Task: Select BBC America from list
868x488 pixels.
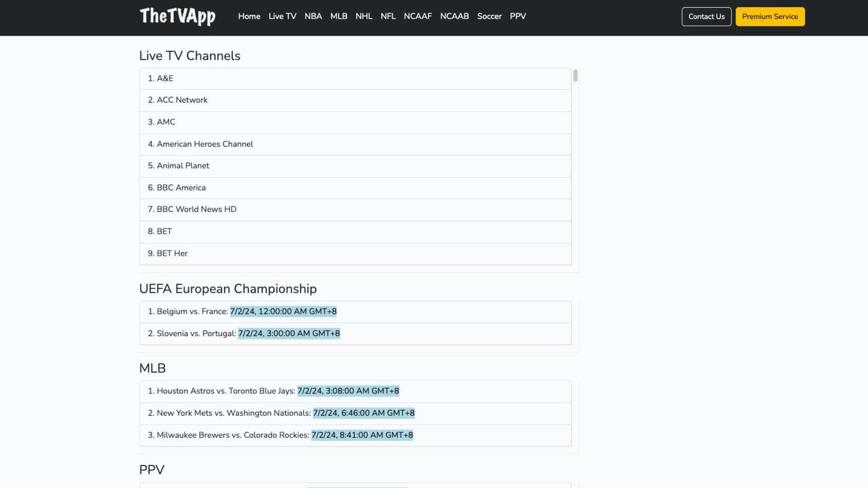Action: click(355, 188)
